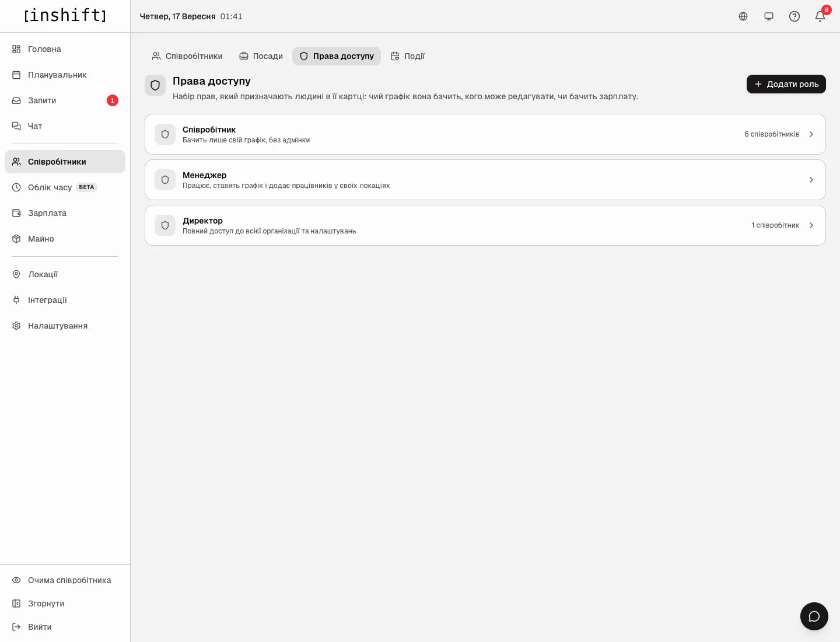Click the '6 співробітників' count text
The width and height of the screenshot is (840, 642).
click(772, 134)
